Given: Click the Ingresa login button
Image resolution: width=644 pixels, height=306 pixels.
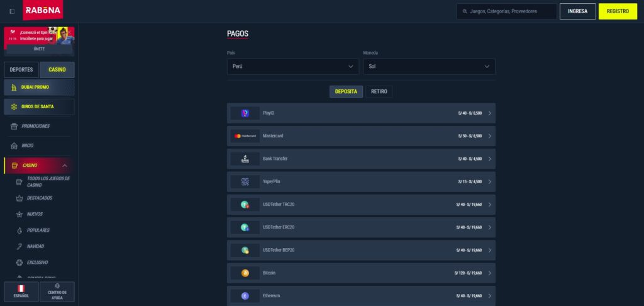Looking at the screenshot, I should pos(577,11).
